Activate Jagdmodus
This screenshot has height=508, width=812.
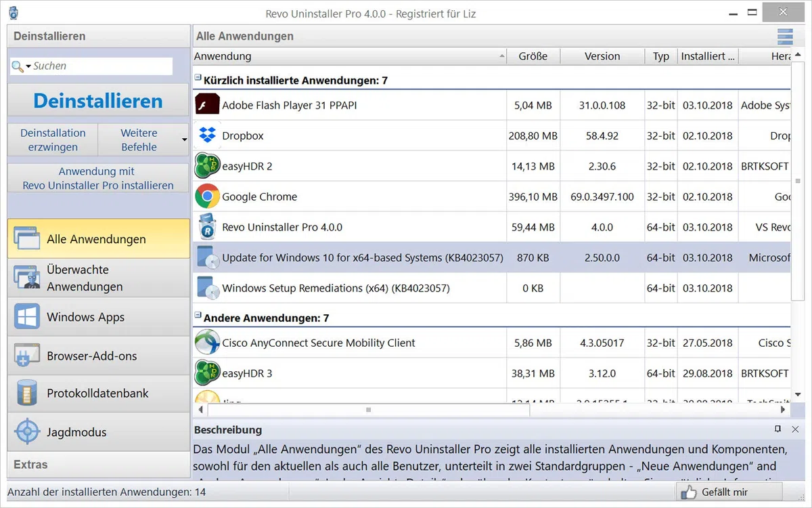pos(98,431)
